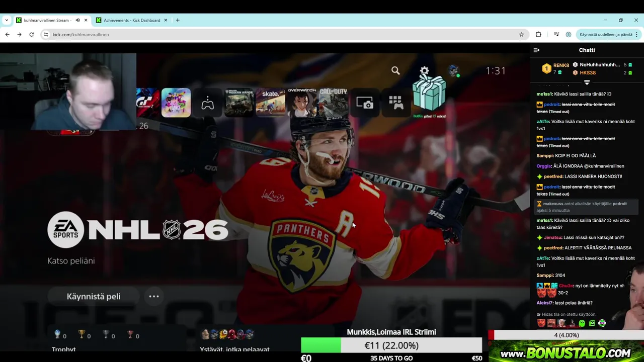Open the media controls icon in toolbar
644x362 pixels.
(556, 35)
